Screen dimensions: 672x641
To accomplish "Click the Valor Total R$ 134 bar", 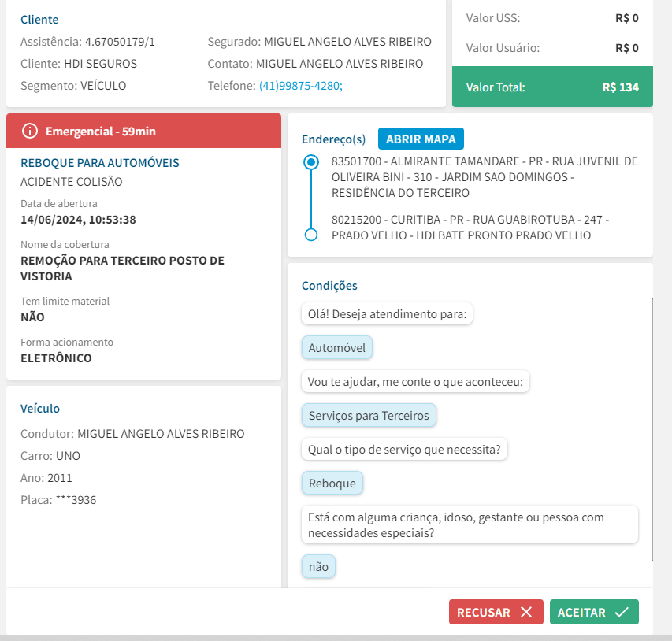I will coord(552,87).
